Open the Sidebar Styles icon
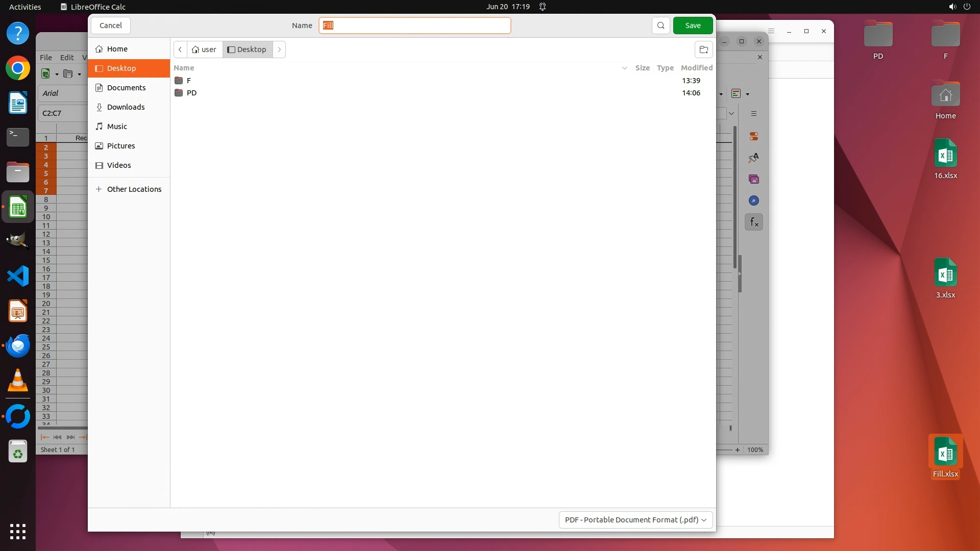Screen dimensions: 980x551 [x=753, y=158]
